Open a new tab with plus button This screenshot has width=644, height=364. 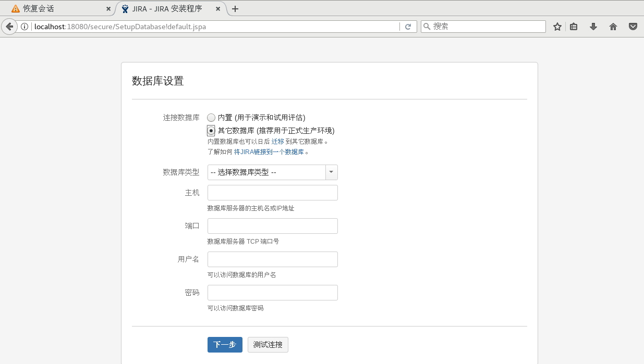[x=235, y=9]
